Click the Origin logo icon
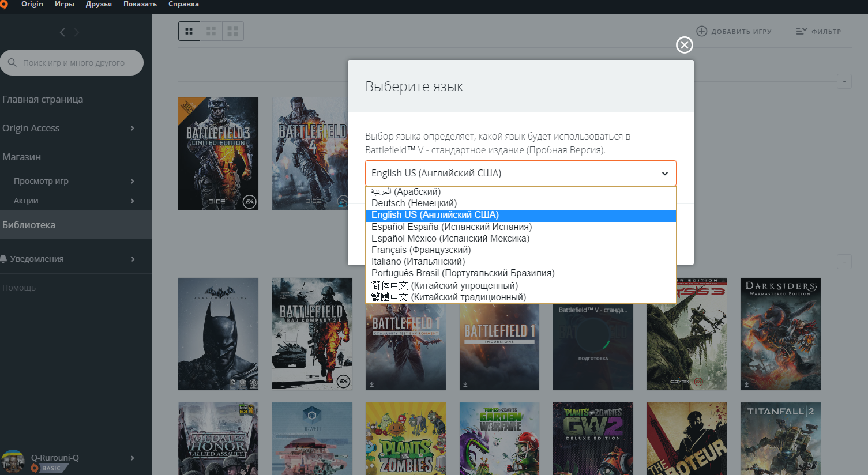The image size is (868, 475). tap(3, 5)
